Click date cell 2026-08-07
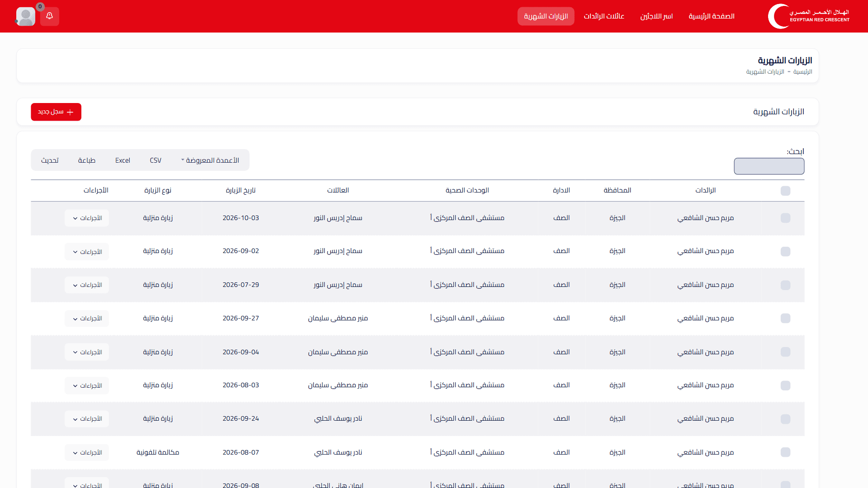This screenshot has height=488, width=868. [241, 452]
